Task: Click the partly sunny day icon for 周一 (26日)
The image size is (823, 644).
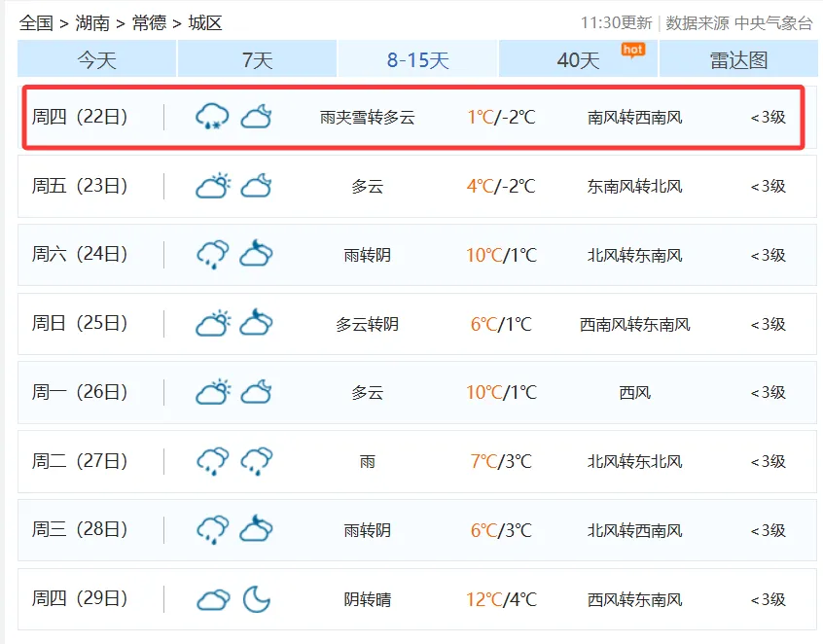Action: pyautogui.click(x=213, y=392)
